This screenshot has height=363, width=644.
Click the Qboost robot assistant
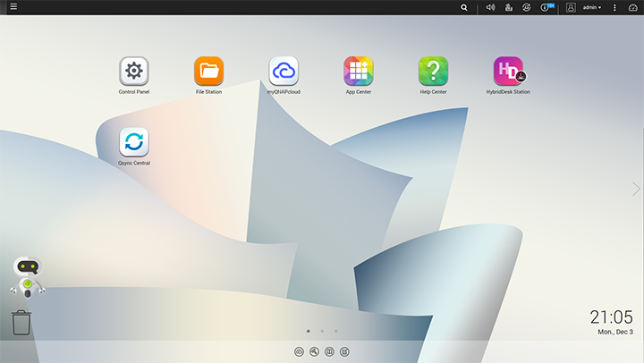(x=27, y=275)
